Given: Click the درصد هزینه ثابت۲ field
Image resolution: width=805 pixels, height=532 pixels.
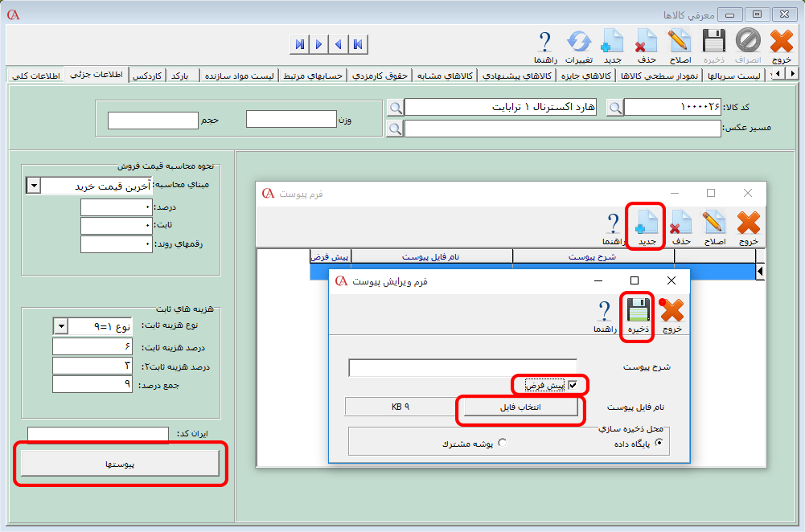Looking at the screenshot, I should click(x=92, y=366).
